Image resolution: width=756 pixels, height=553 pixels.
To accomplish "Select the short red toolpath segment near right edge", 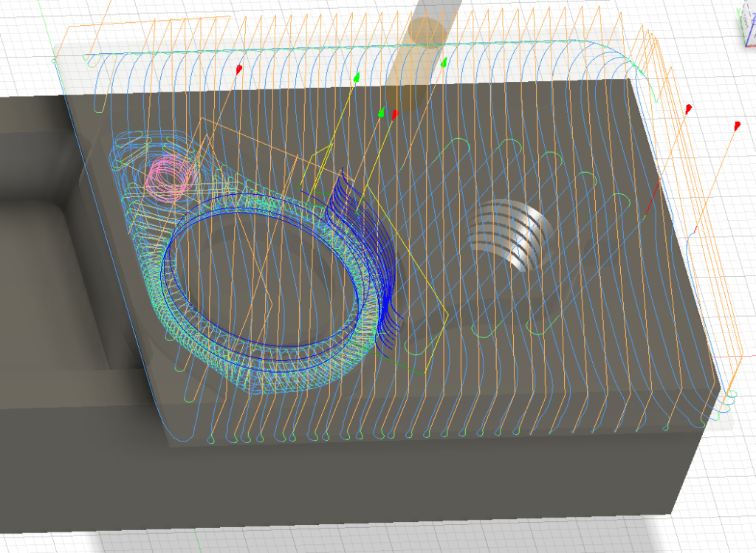I will (651, 202).
